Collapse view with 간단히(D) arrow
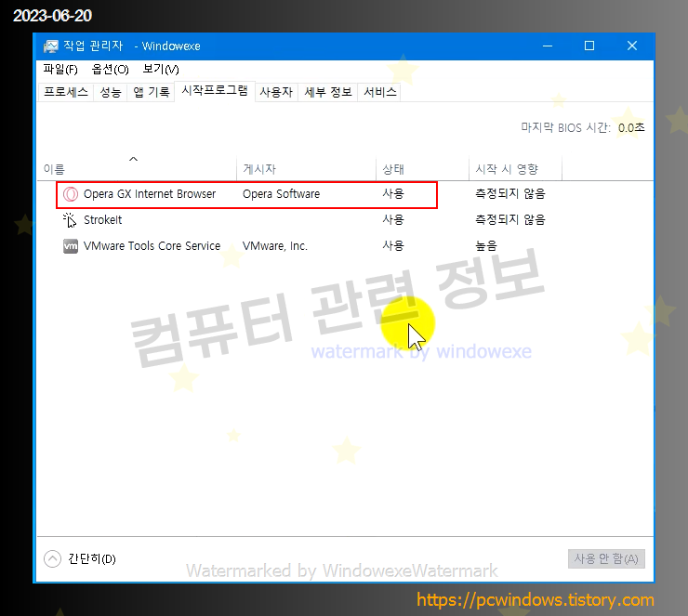The height and width of the screenshot is (616, 688). pyautogui.click(x=53, y=558)
